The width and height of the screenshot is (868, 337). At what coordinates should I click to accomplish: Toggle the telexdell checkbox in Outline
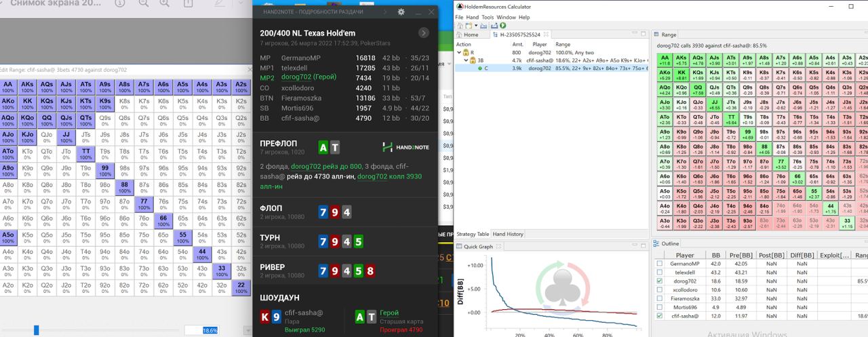click(659, 272)
